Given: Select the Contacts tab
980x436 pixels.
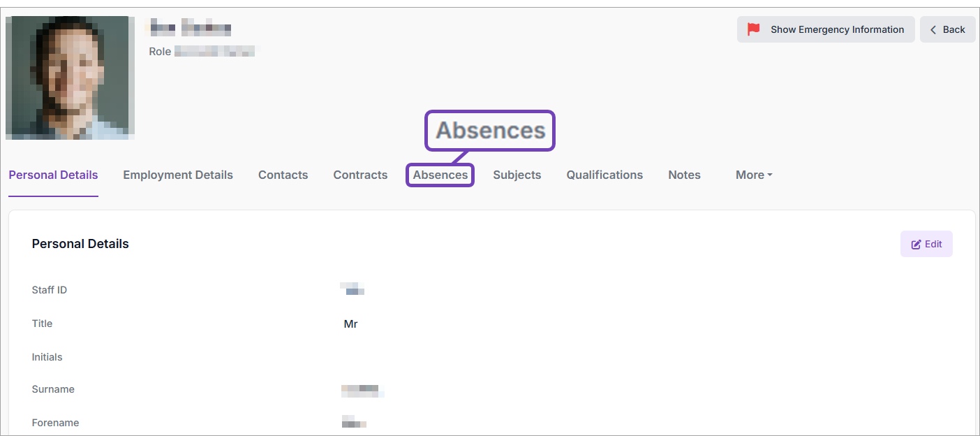Looking at the screenshot, I should (283, 175).
